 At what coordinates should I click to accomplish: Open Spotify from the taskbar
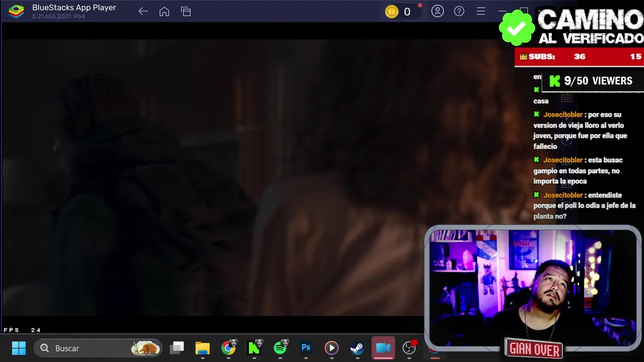280,347
